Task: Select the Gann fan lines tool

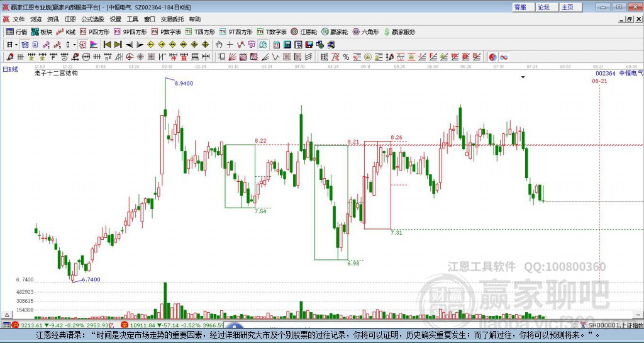Action: 232,57
